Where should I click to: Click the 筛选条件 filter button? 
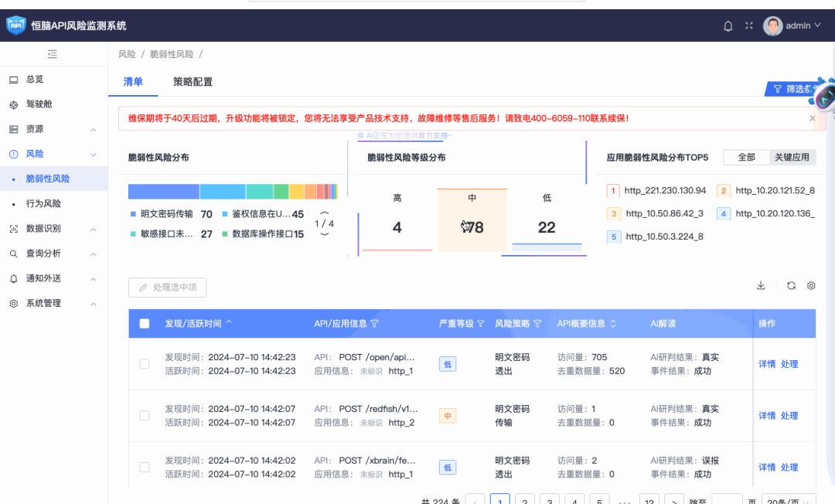tap(797, 89)
